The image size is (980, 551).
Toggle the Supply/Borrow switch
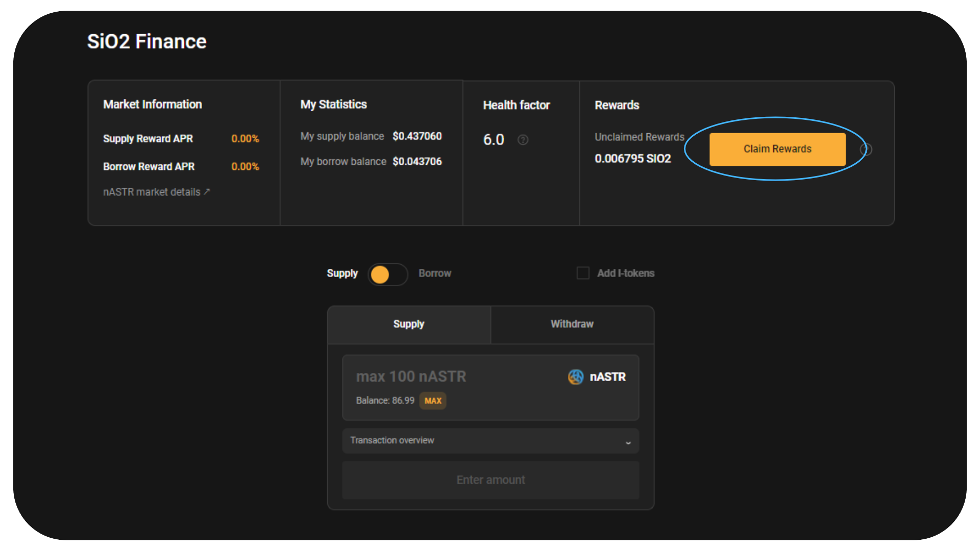[x=387, y=274]
